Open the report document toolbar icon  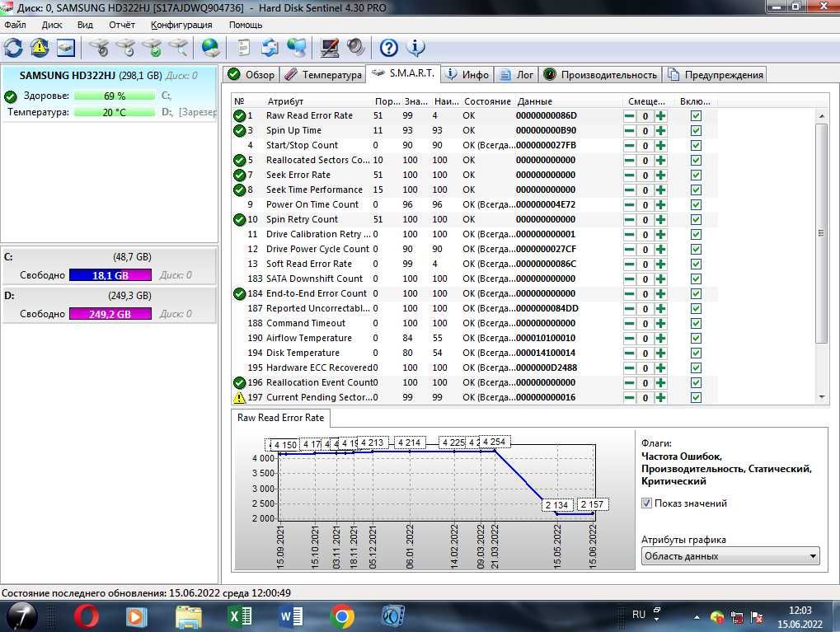(x=244, y=48)
